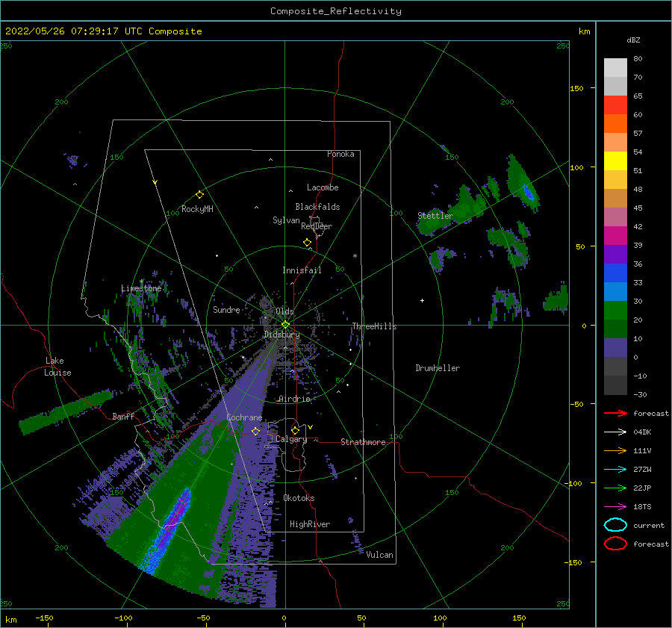Click the Cochrane label
672x628 pixels.
coord(244,417)
